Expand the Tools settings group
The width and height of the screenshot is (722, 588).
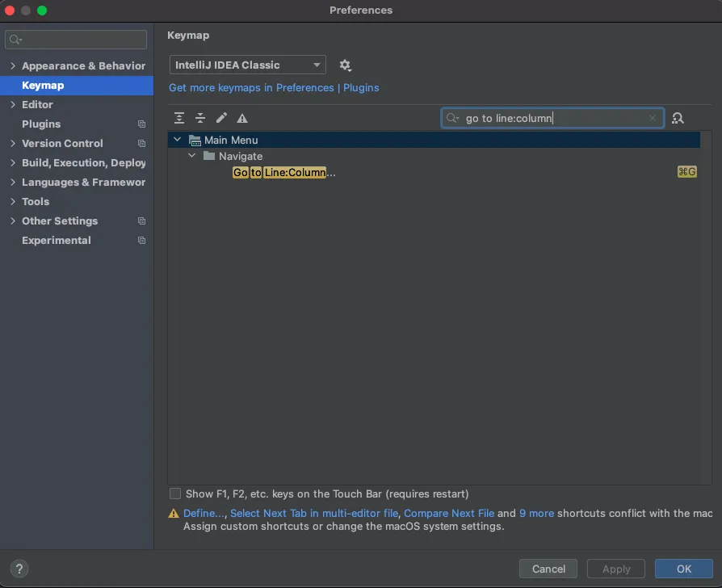point(13,201)
